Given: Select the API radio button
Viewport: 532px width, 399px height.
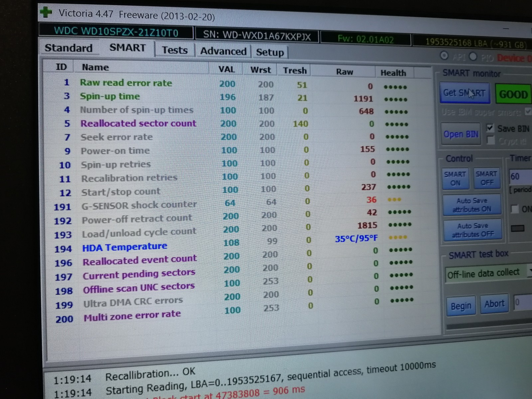Looking at the screenshot, I should point(444,56).
